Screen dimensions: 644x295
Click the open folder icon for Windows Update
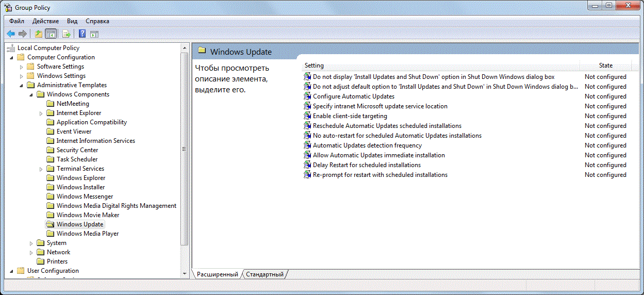click(x=50, y=224)
